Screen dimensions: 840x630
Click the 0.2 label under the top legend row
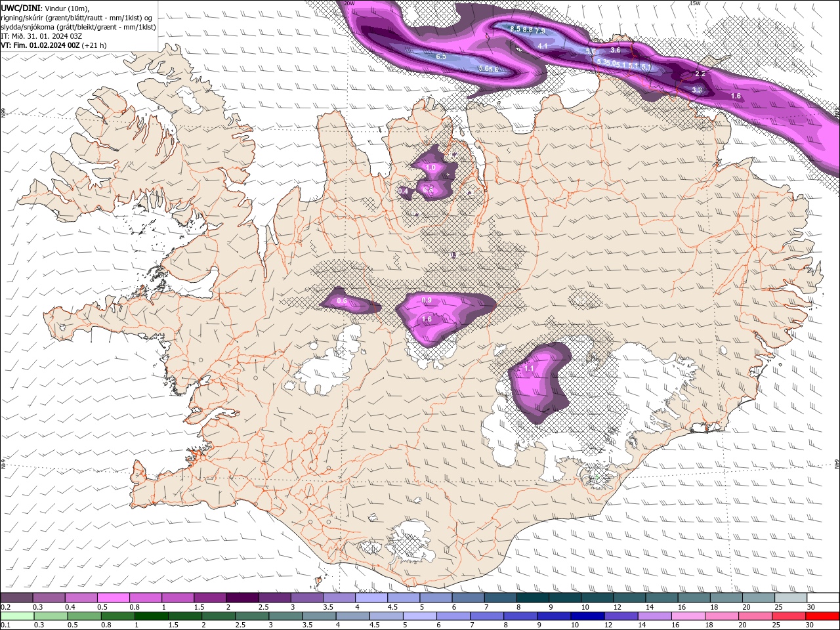pos(5,607)
